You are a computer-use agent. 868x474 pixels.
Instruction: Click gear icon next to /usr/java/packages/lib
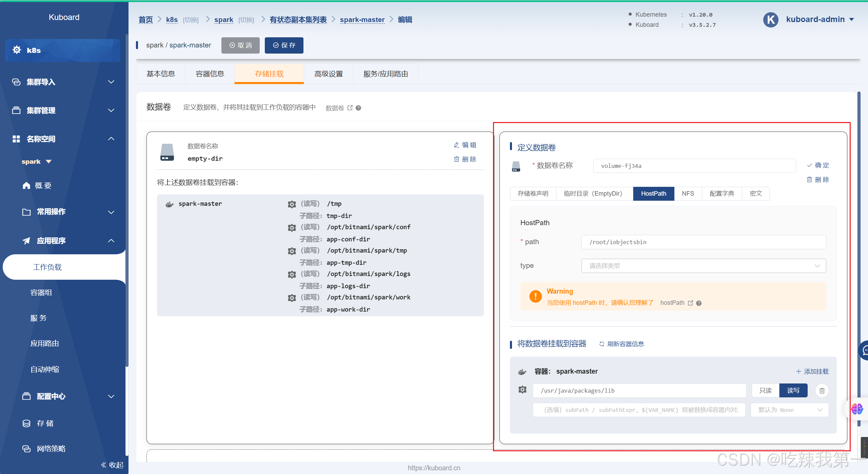pyautogui.click(x=522, y=390)
